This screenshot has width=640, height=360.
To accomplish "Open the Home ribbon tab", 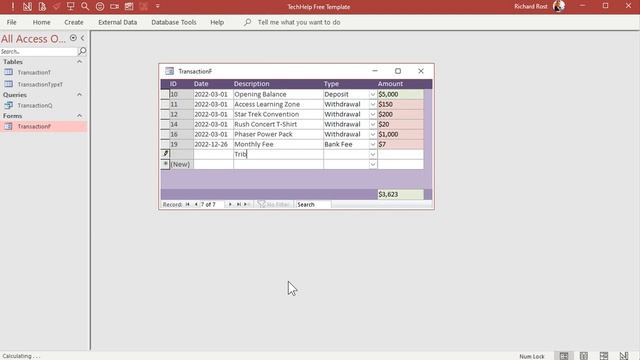I will coord(41,22).
